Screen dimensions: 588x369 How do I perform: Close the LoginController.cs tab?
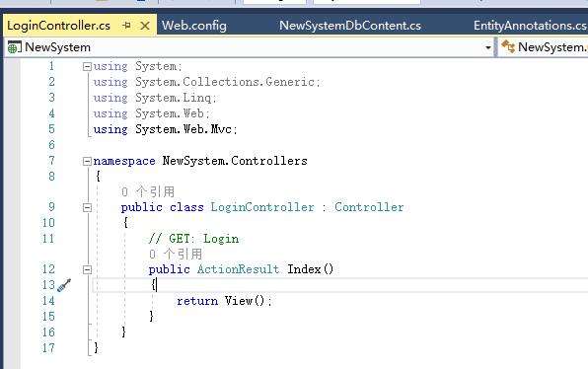tap(145, 26)
